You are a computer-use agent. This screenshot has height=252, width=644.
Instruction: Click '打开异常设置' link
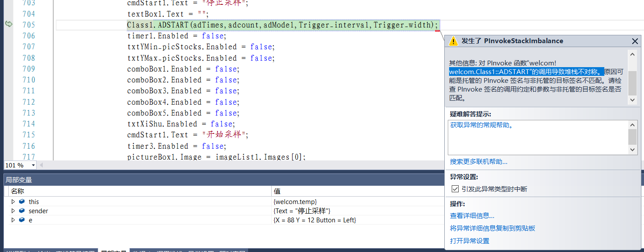[470, 241]
